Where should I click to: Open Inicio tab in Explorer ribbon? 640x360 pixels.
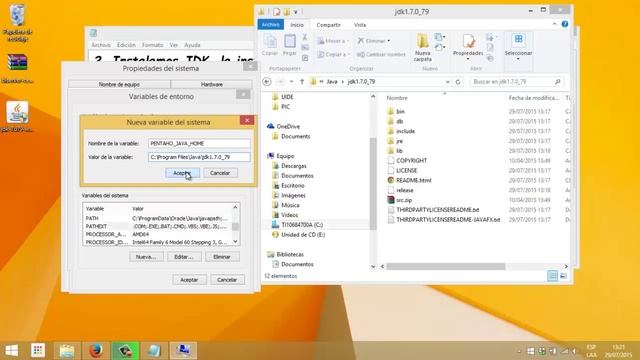297,25
